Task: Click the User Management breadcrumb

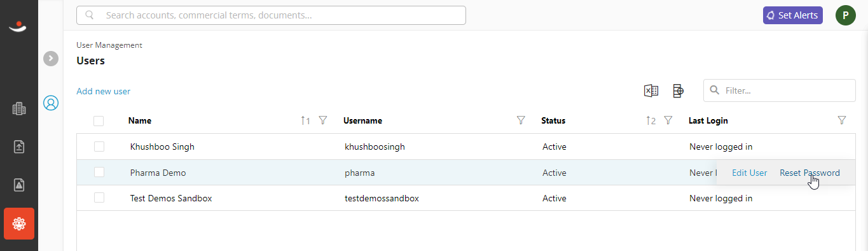Action: pos(109,45)
